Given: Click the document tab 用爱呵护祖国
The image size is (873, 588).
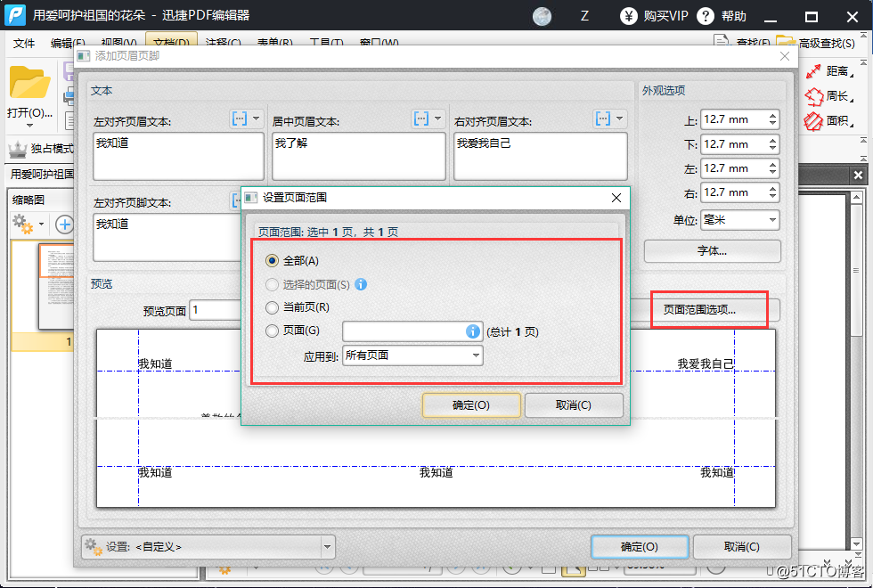Looking at the screenshot, I should click(x=42, y=175).
